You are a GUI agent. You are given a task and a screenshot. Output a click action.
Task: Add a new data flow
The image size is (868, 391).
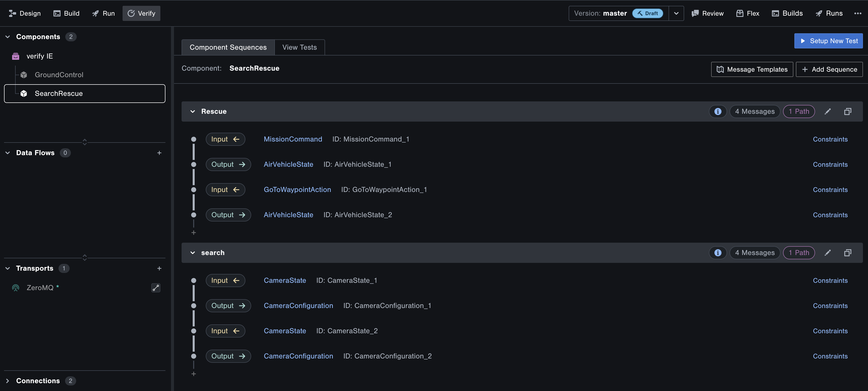159,153
